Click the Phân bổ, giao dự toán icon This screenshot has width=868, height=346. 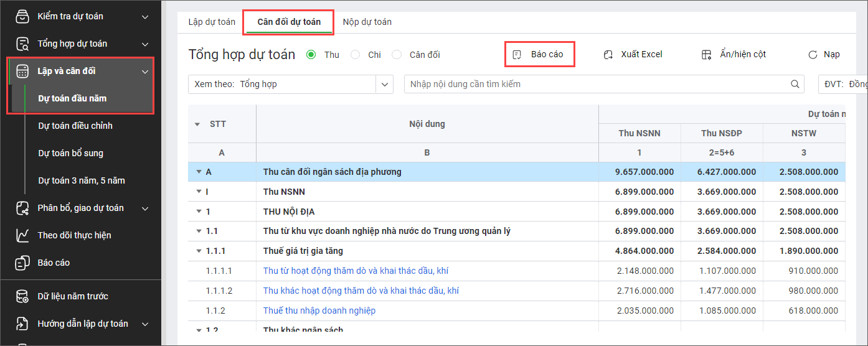[x=22, y=208]
